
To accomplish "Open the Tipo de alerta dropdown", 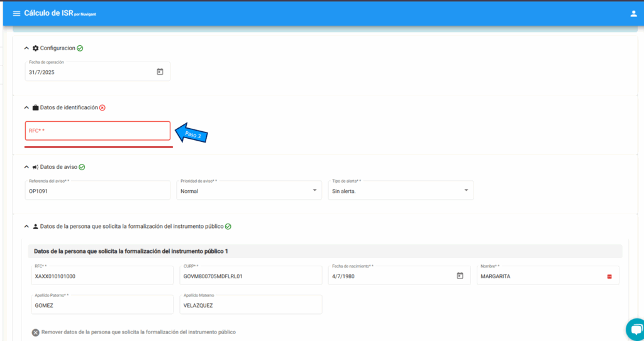I will coord(401,190).
